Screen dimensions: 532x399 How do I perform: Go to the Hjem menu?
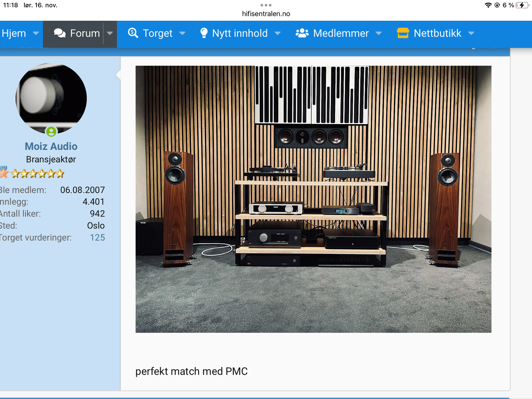(14, 33)
